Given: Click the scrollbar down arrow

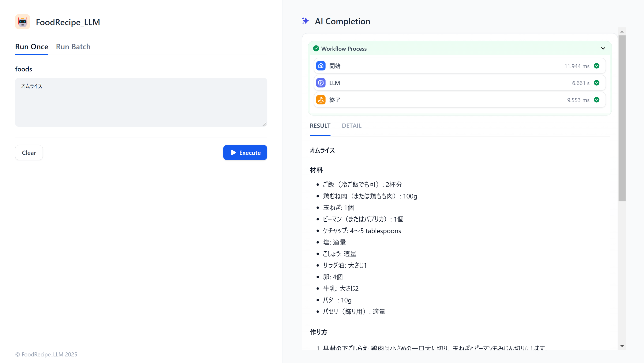Looking at the screenshot, I should click(x=622, y=346).
